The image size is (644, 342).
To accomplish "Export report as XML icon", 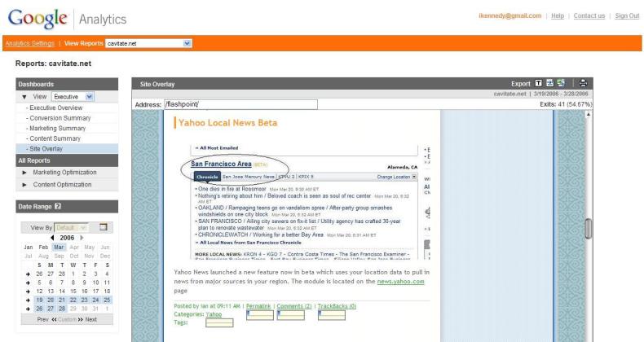I will [x=550, y=83].
